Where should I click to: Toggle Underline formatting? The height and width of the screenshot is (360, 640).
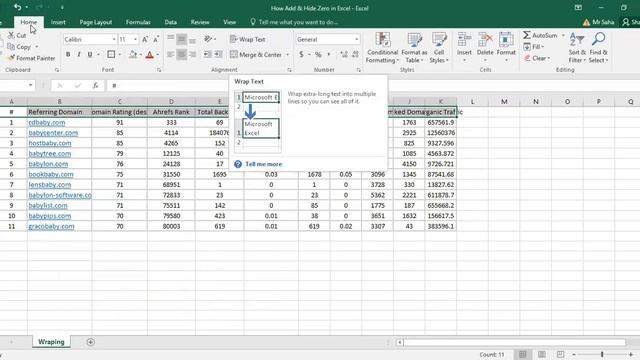90,54
